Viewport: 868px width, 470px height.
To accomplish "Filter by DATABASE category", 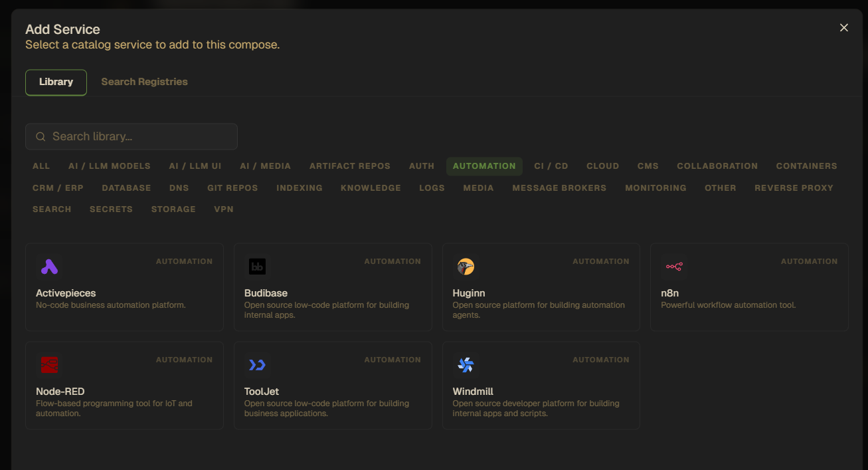I will click(126, 188).
